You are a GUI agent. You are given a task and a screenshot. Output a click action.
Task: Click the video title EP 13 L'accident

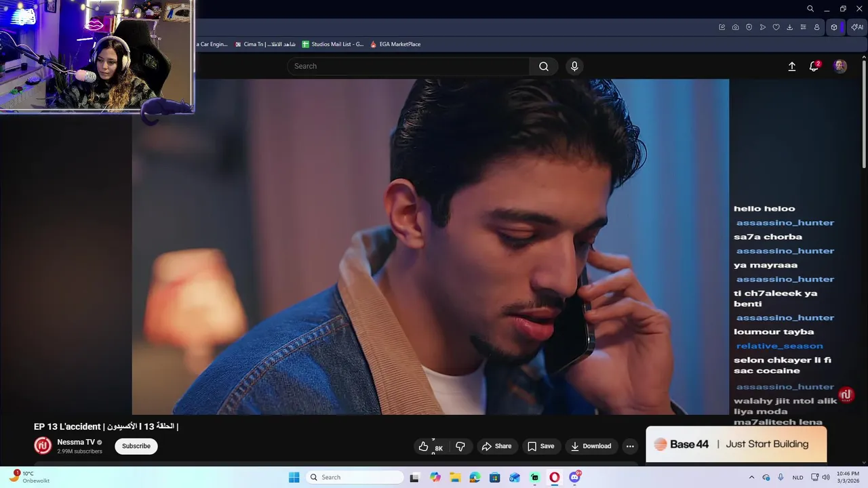click(x=106, y=426)
